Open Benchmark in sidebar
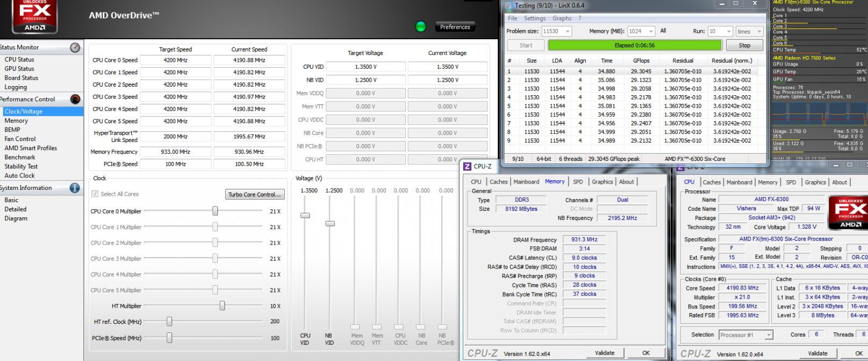The width and height of the screenshot is (868, 361). 20,157
